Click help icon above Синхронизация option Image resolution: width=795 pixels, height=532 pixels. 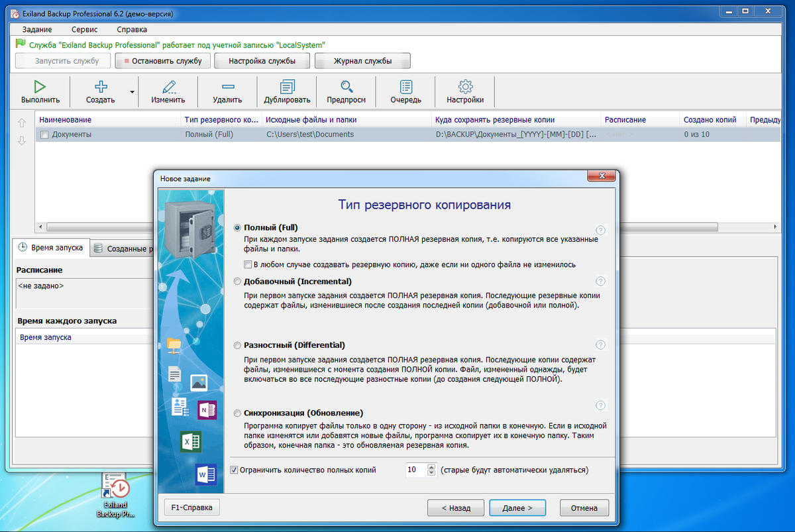[600, 405]
